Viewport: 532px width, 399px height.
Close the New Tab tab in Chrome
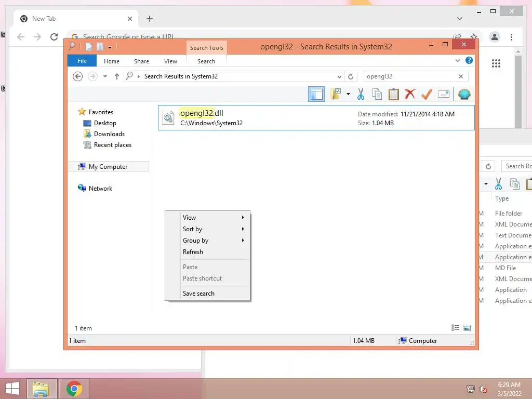tap(129, 19)
